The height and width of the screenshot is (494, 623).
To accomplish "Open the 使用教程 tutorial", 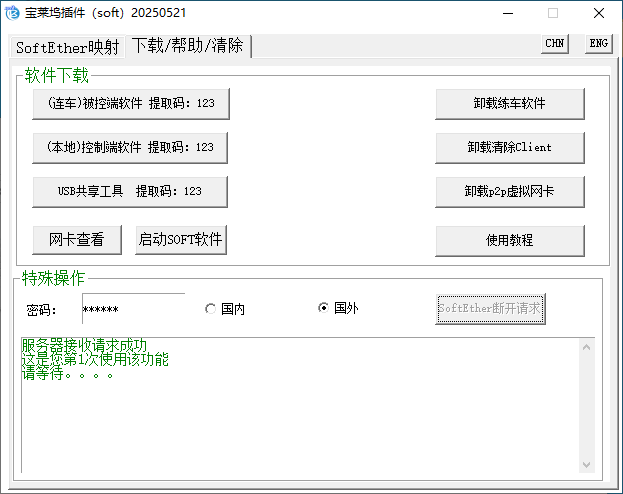I will [x=509, y=240].
